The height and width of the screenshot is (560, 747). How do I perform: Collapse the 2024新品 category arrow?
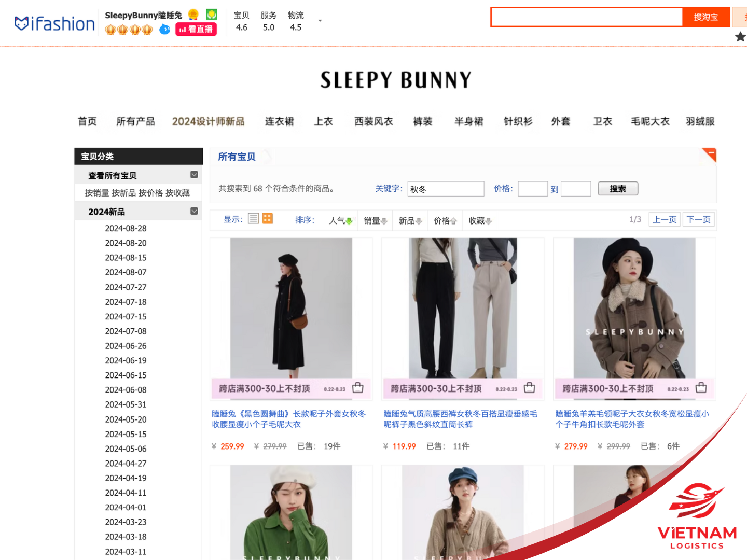pyautogui.click(x=194, y=211)
